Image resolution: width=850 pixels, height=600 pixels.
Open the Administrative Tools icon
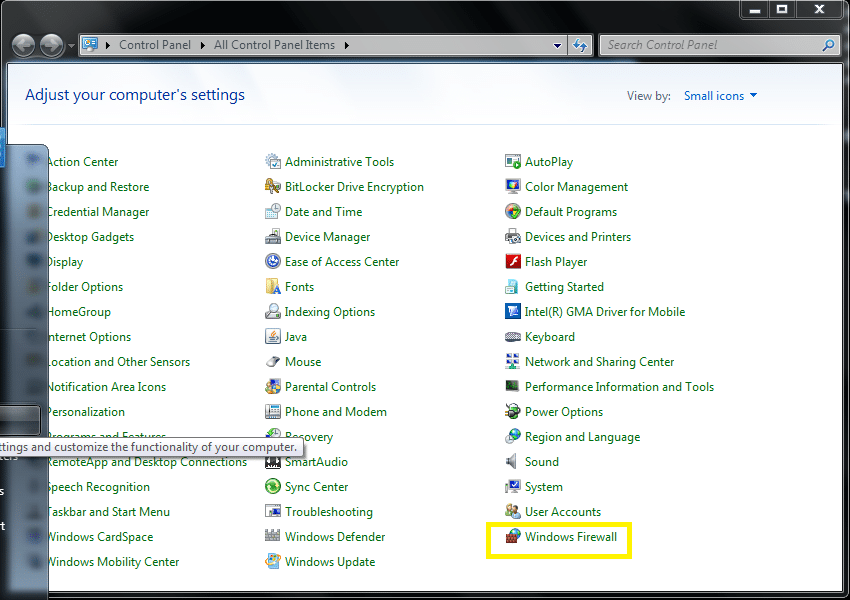(273, 162)
